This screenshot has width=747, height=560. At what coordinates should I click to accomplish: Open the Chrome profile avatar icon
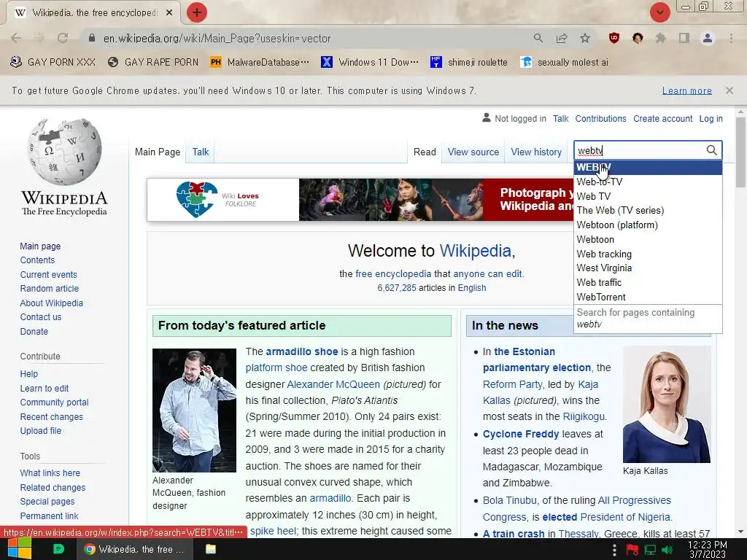click(x=708, y=38)
